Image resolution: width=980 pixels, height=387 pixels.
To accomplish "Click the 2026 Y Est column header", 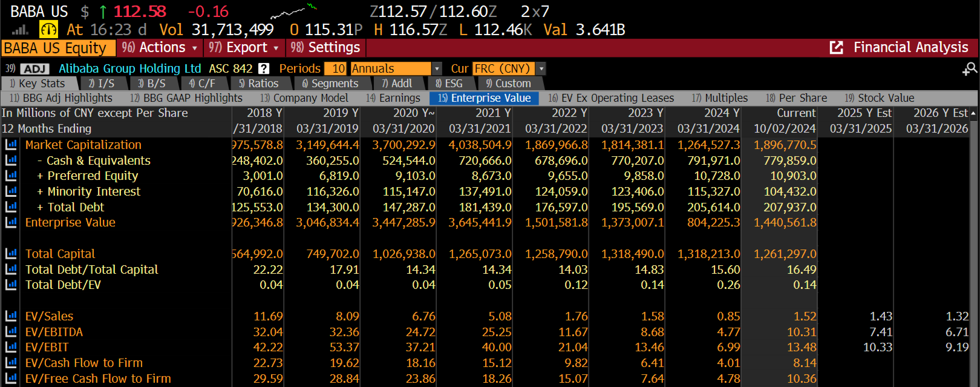I will pos(940,113).
